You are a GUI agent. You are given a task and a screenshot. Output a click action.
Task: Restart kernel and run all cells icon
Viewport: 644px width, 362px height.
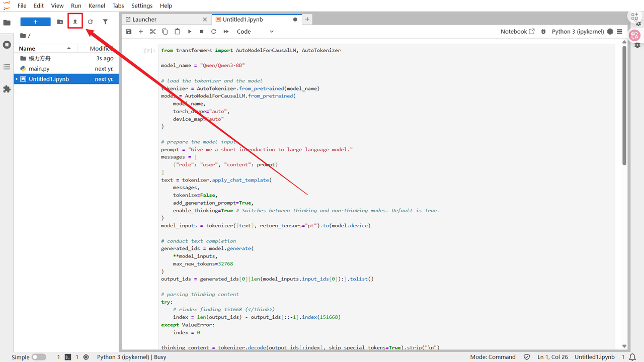click(226, 31)
